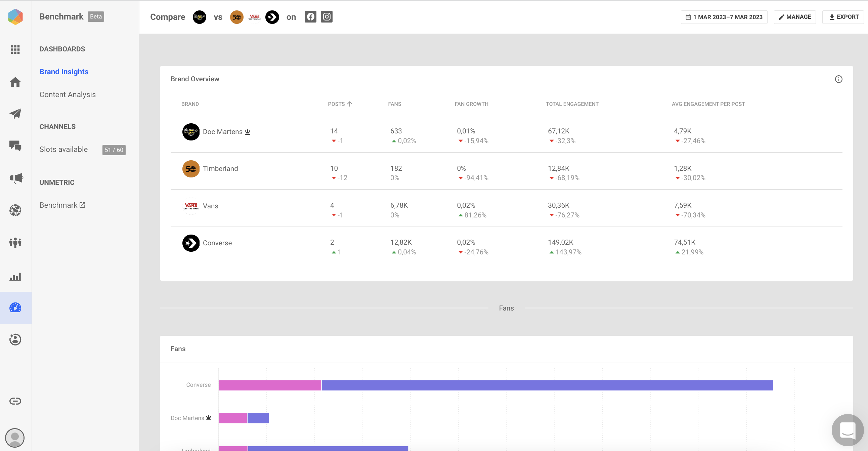This screenshot has width=868, height=451.
Task: Click Doc Martens purple bar segment in chart
Action: 258,418
